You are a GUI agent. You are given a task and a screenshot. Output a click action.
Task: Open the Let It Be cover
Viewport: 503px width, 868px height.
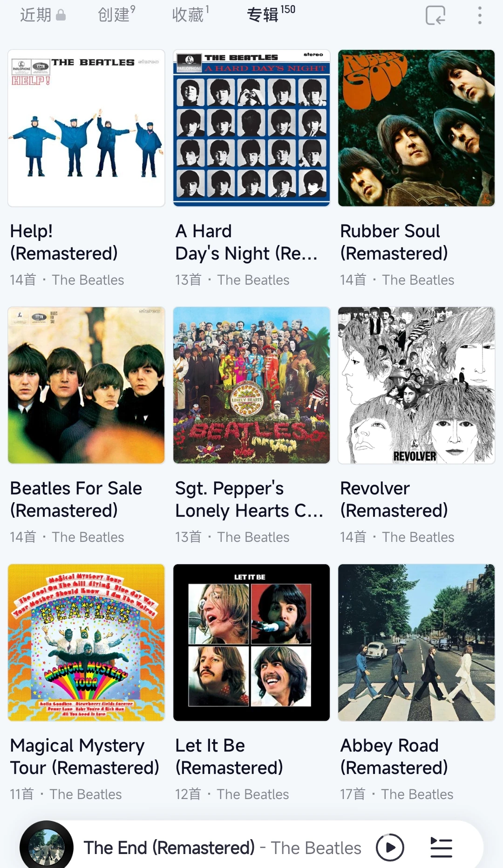click(x=251, y=642)
